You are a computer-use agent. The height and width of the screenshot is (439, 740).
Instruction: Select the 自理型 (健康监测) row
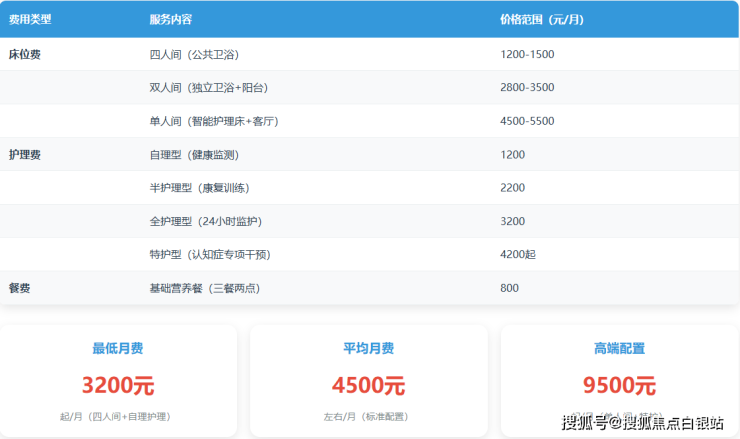pyautogui.click(x=193, y=155)
